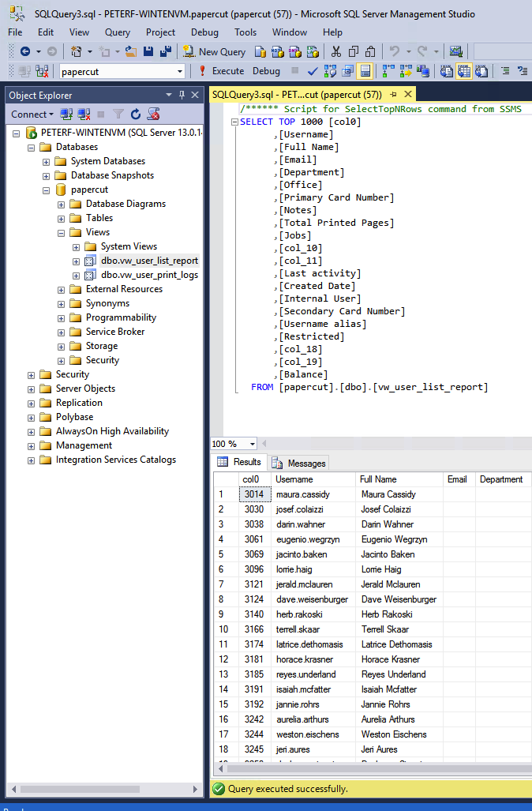
Task: Click Connect Object Explorer icon
Action: [66, 115]
